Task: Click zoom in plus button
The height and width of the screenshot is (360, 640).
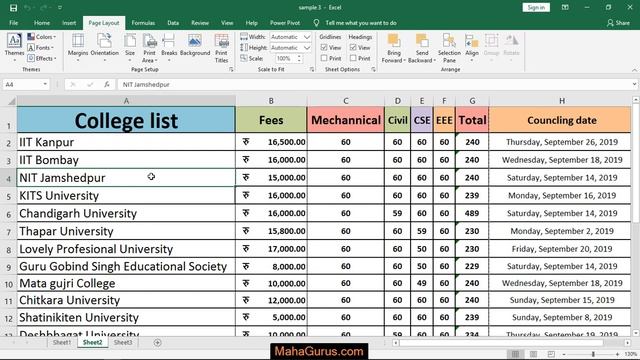Action: [617, 354]
